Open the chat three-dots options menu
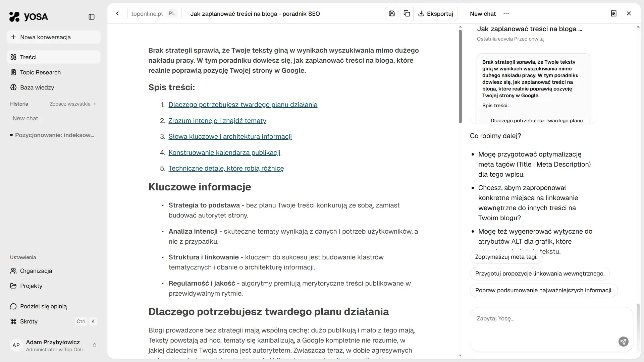Viewport: 644px width, 362px height. pyautogui.click(x=506, y=14)
